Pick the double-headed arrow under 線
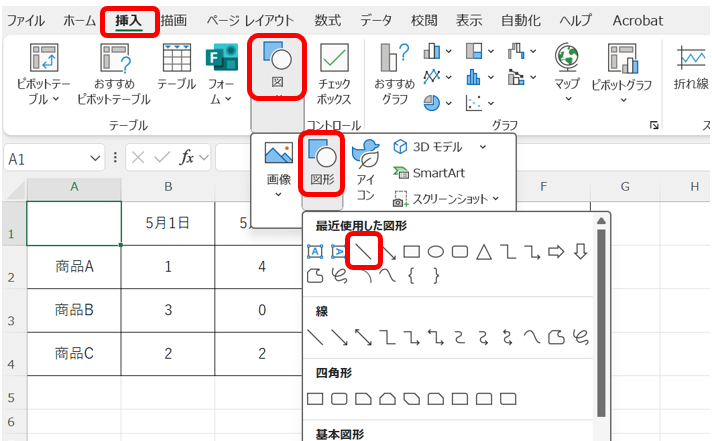Screen dimensions: 712x441 tap(363, 337)
